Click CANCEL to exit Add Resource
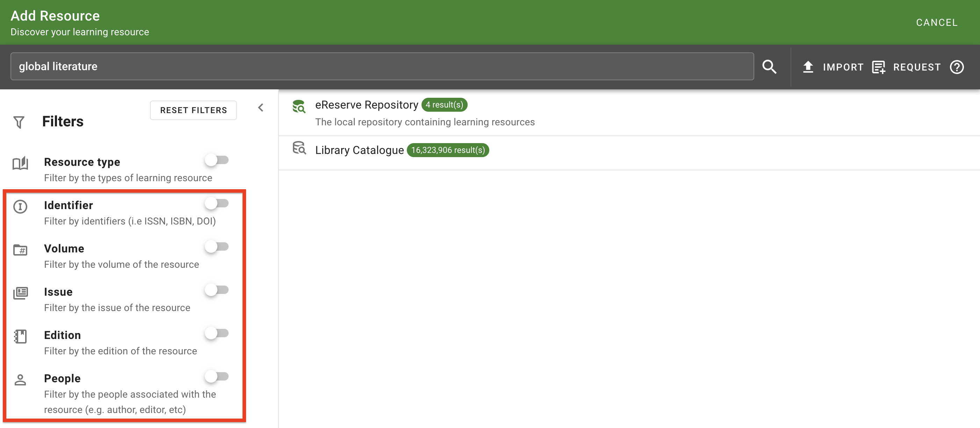This screenshot has width=980, height=428. pyautogui.click(x=936, y=22)
